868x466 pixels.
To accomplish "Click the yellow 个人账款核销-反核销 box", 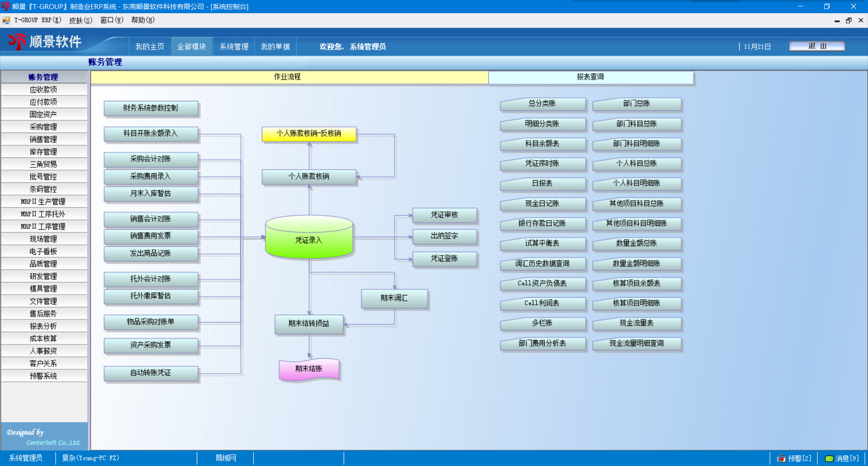I will [x=309, y=134].
